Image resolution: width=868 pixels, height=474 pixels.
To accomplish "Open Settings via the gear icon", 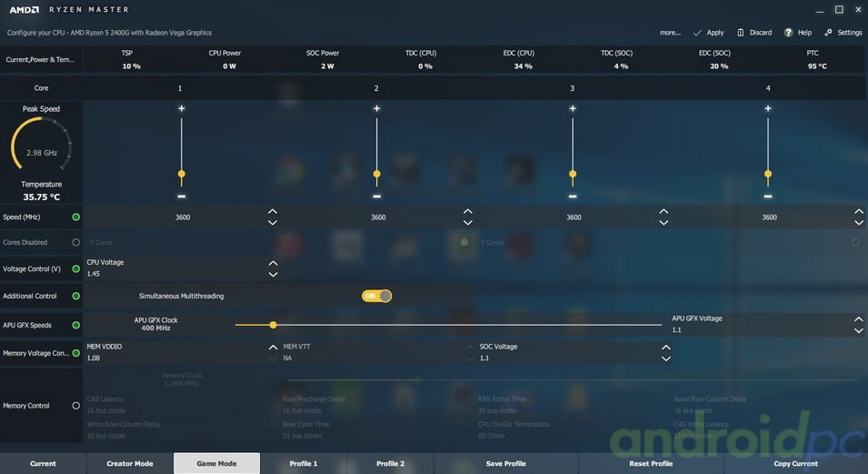I will click(x=829, y=33).
